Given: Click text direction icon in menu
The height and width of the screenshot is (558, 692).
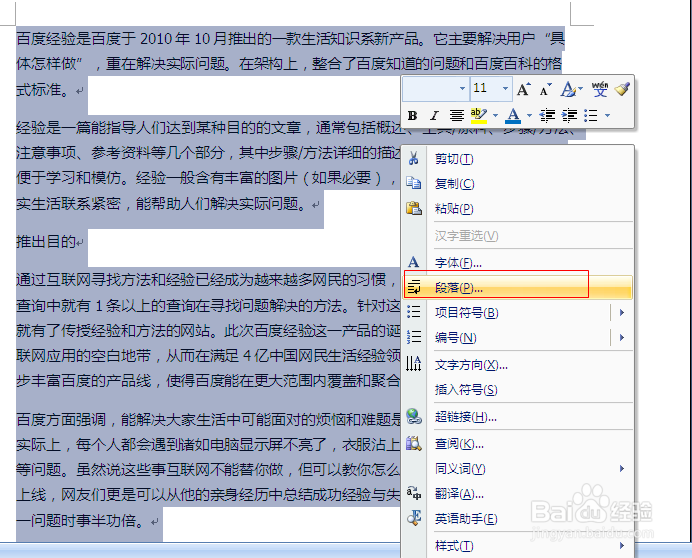Looking at the screenshot, I should point(414,364).
